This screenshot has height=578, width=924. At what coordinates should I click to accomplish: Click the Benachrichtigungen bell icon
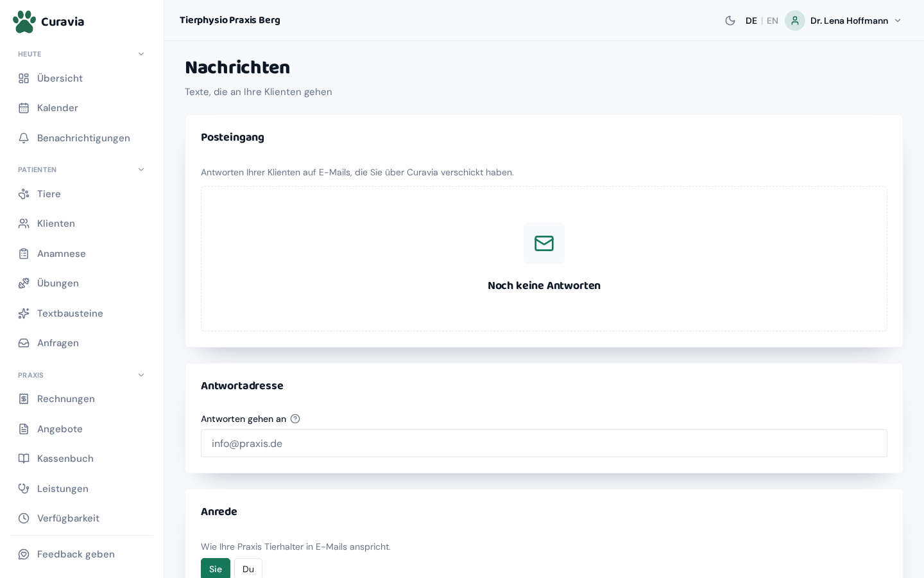pos(24,138)
